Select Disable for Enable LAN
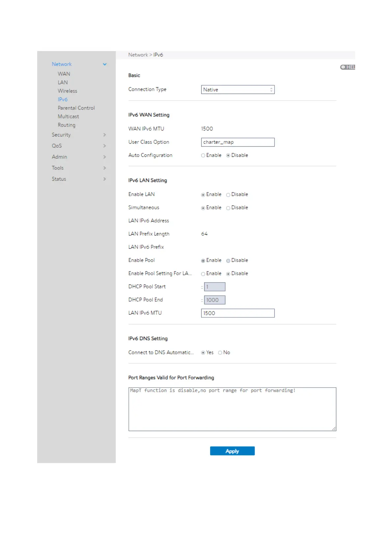Viewport: 392px width, 555px height. pos(228,195)
